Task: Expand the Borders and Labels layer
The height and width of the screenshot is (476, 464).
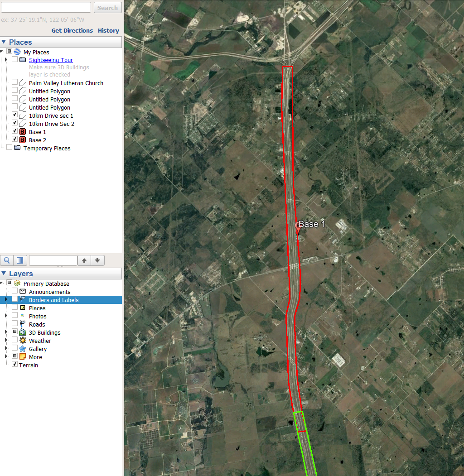Action: coord(6,300)
